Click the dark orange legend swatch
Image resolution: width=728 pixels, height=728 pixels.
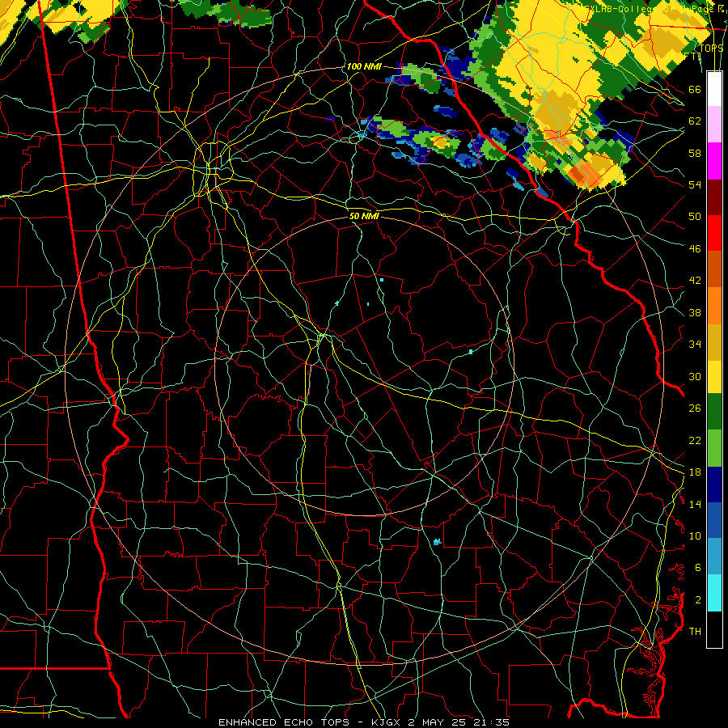tap(714, 269)
